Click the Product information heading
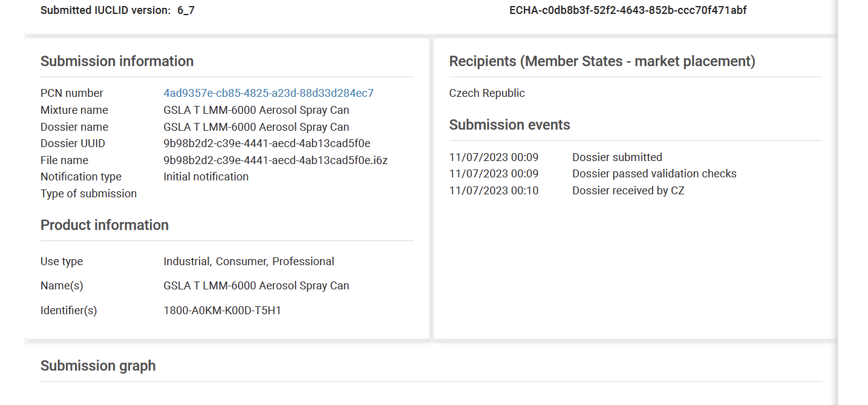The image size is (868, 405). pyautogui.click(x=104, y=225)
